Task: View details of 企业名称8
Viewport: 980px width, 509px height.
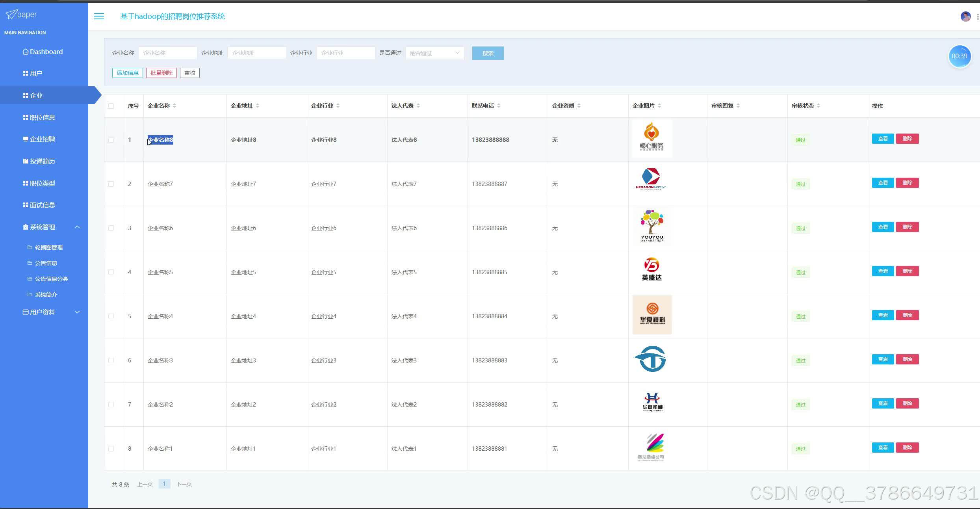Action: point(883,139)
